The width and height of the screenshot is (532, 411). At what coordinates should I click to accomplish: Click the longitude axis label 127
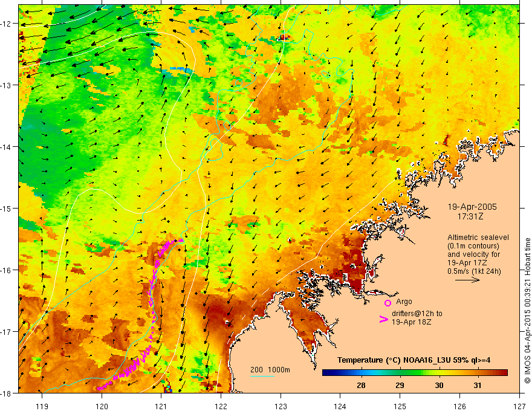(x=519, y=406)
